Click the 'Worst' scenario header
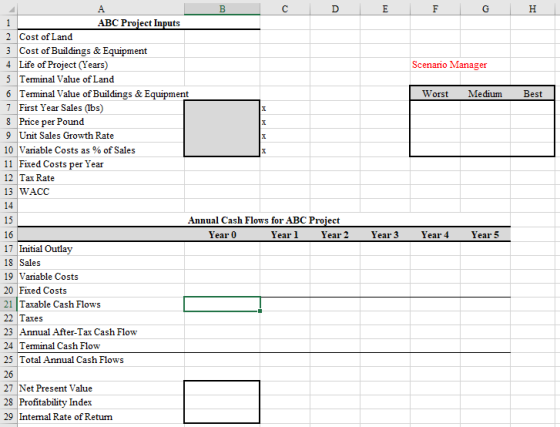560x427 pixels. point(435,94)
